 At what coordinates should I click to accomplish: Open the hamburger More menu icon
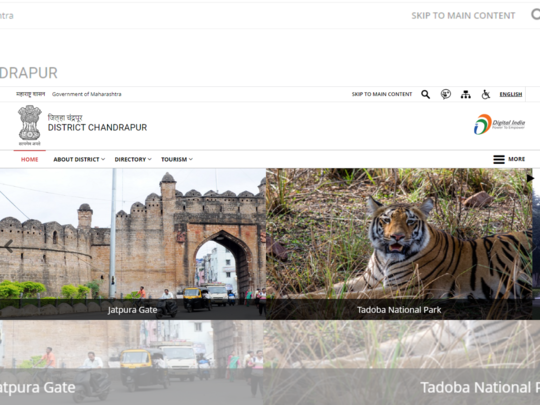(499, 159)
